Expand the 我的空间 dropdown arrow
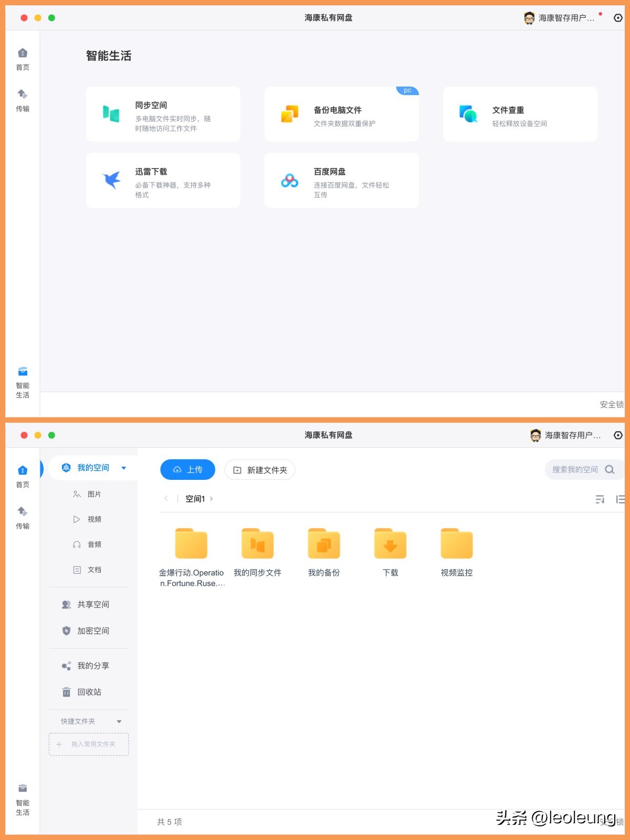Image resolution: width=630 pixels, height=840 pixels. 124,468
